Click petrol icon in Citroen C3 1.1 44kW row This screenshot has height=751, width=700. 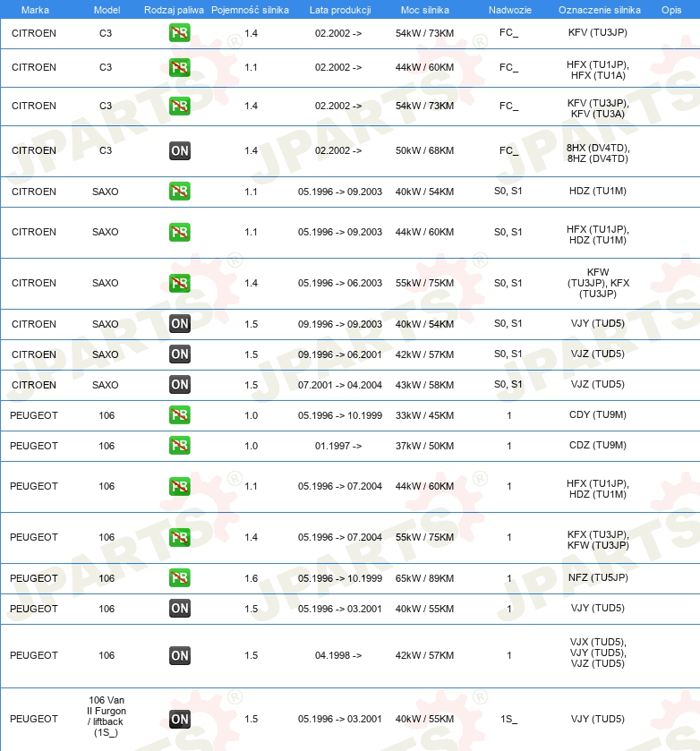180,67
